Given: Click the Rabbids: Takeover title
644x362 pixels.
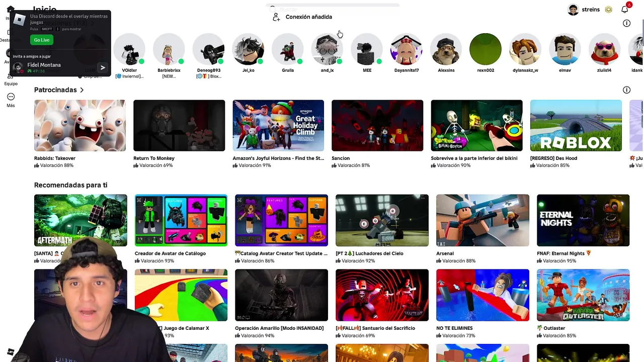Looking at the screenshot, I should tap(55, 158).
